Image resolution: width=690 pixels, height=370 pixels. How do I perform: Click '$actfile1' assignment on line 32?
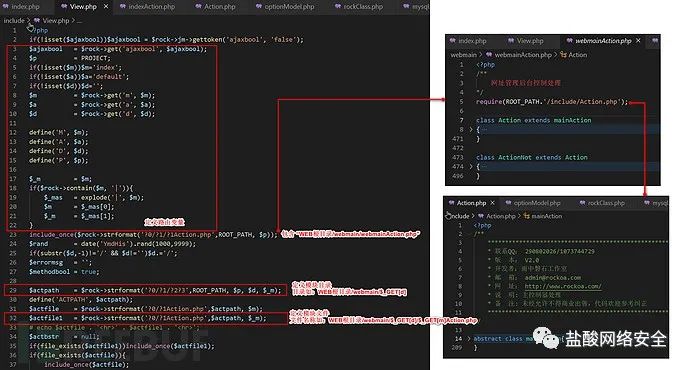tap(147, 318)
